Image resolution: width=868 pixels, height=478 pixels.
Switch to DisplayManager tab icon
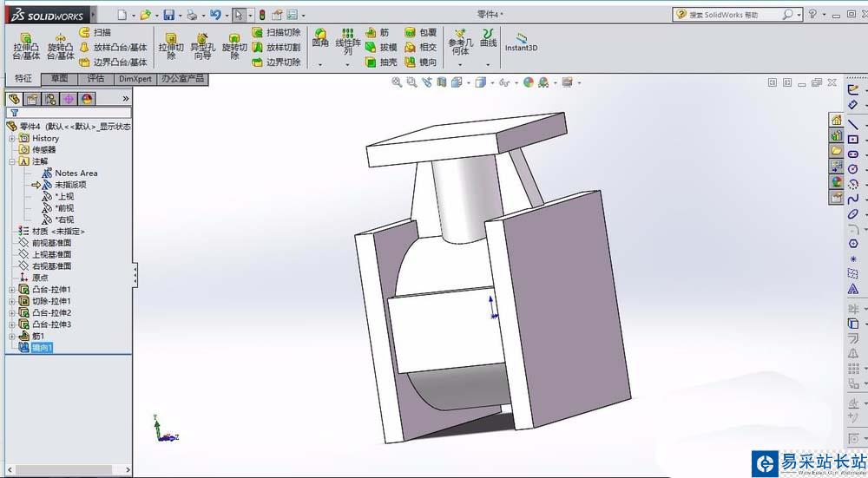click(x=87, y=99)
